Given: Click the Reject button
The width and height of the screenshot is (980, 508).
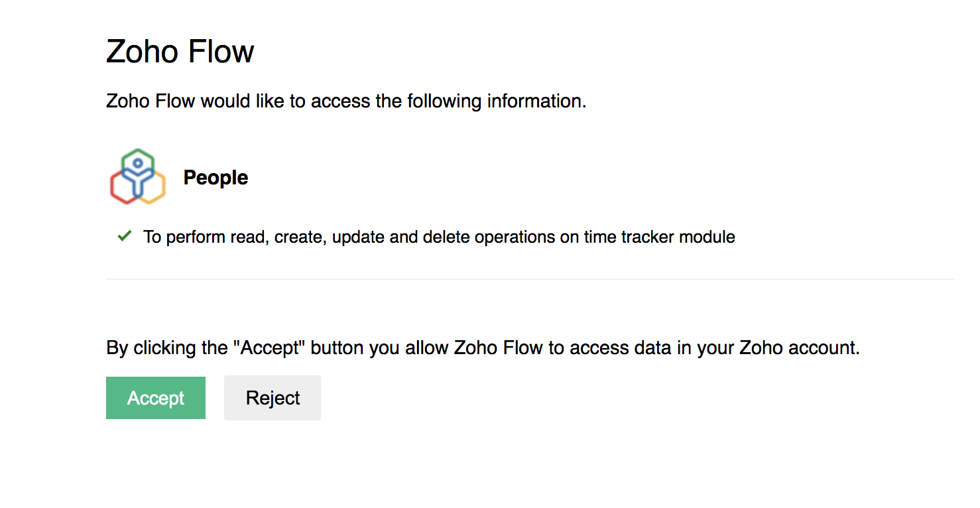Looking at the screenshot, I should point(273,398).
